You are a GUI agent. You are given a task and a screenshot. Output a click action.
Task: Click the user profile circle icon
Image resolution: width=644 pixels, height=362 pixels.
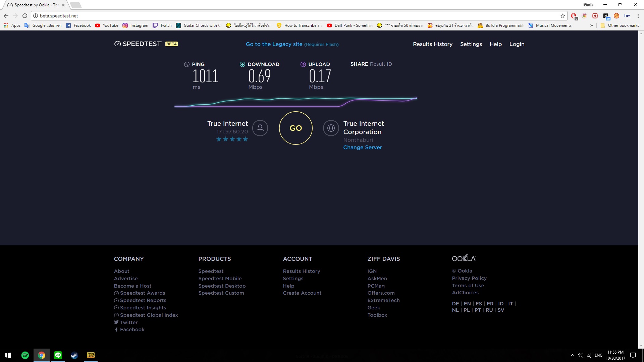click(x=260, y=128)
